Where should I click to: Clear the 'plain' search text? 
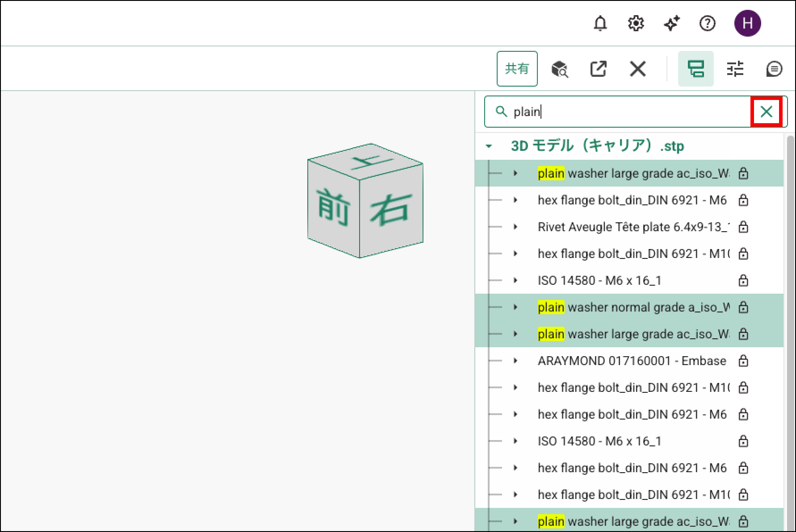(x=766, y=112)
